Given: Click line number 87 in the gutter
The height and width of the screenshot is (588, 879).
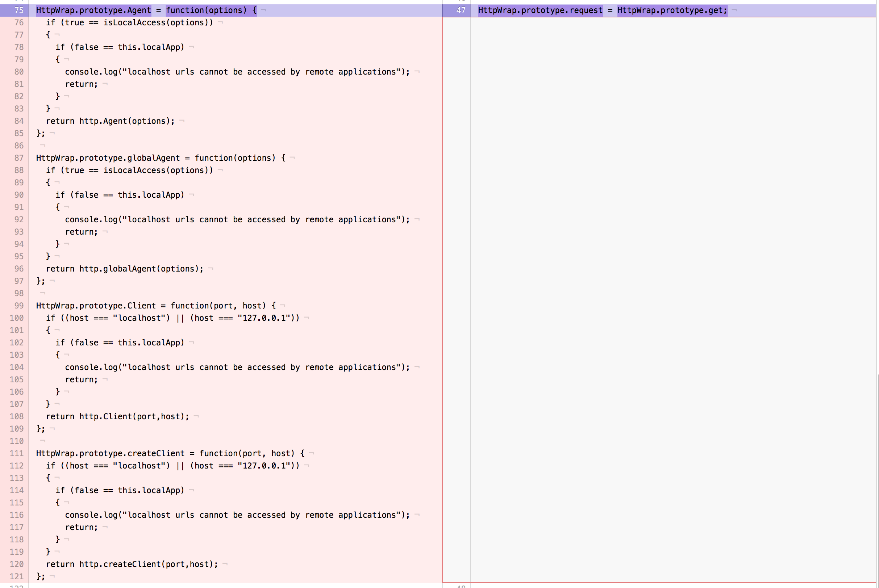Looking at the screenshot, I should pyautogui.click(x=19, y=158).
